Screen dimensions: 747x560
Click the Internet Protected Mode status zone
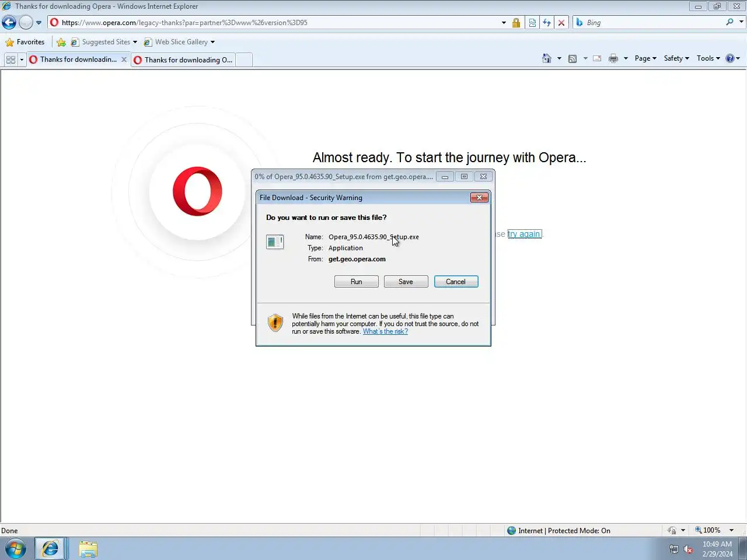(x=558, y=530)
